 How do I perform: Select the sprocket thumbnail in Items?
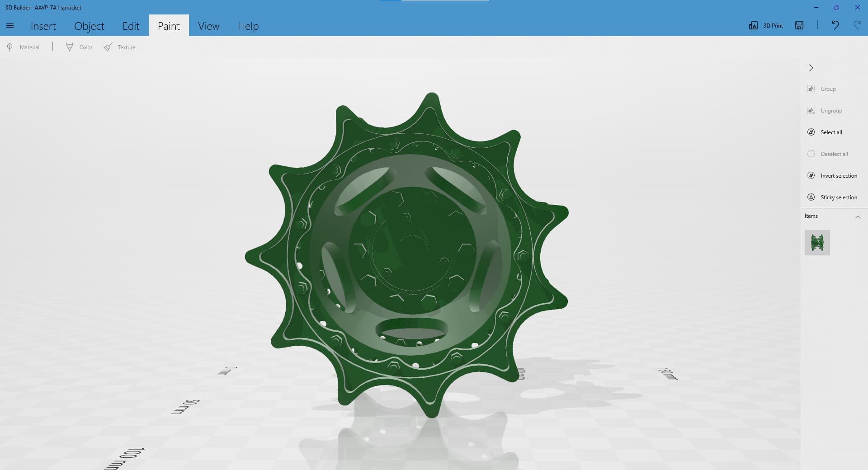pos(817,243)
